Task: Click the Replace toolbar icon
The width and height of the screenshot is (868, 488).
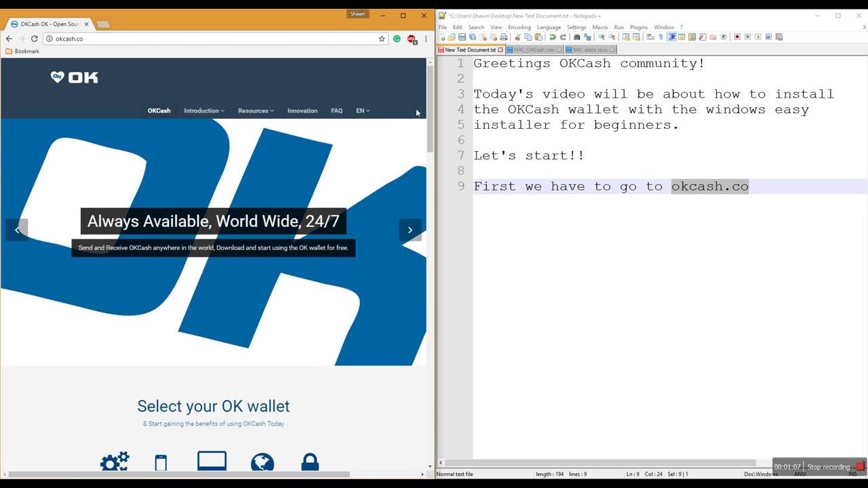Action: point(587,37)
